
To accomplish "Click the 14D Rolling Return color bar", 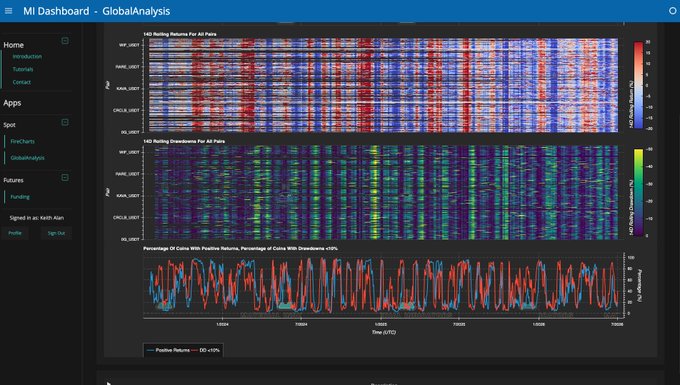I will point(638,85).
